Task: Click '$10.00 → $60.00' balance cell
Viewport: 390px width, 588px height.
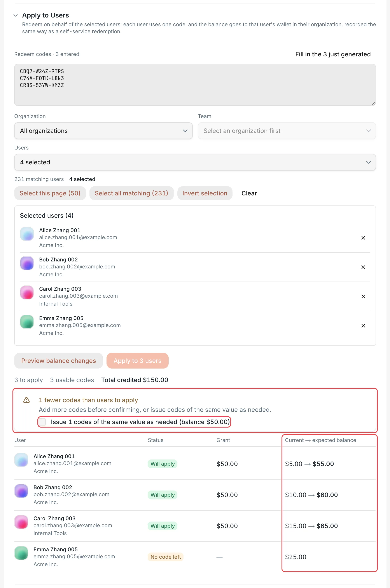Action: click(x=311, y=495)
